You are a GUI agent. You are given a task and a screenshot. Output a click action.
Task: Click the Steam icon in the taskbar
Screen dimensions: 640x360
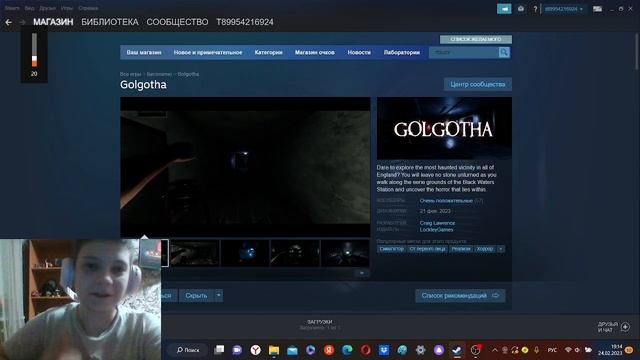(x=457, y=350)
